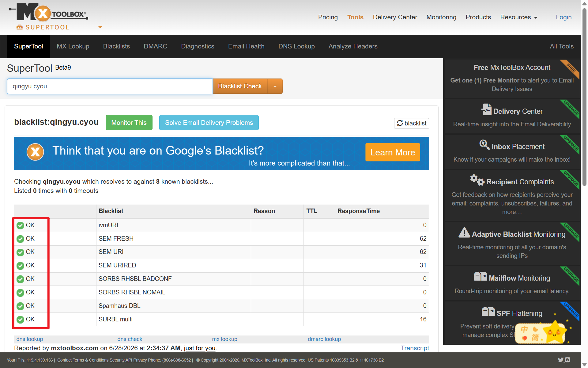Open Terms & Conditions in footer
The height and width of the screenshot is (368, 588).
[91, 360]
